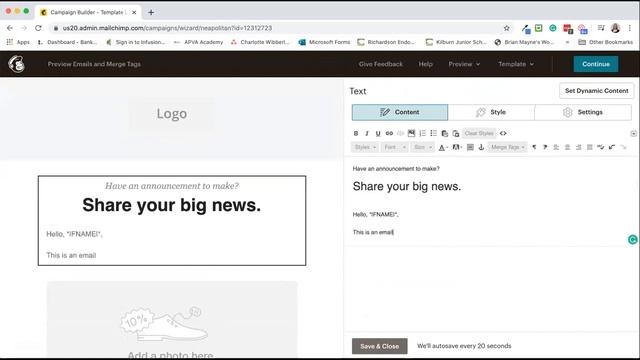640x360 pixels.
Task: Click the Chrome profile avatar
Action: (616, 28)
